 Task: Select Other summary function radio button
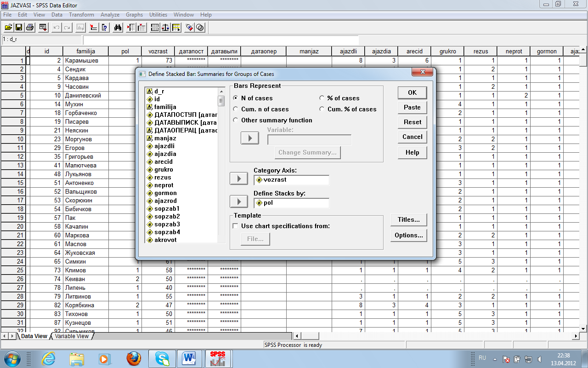click(x=236, y=120)
